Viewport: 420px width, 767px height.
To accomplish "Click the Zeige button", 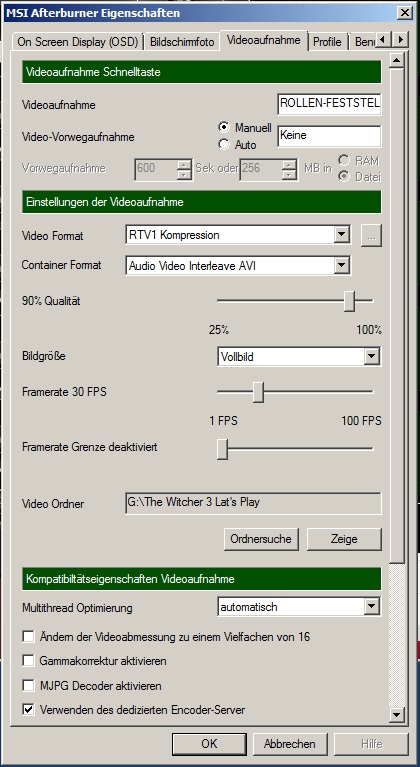I will (344, 539).
